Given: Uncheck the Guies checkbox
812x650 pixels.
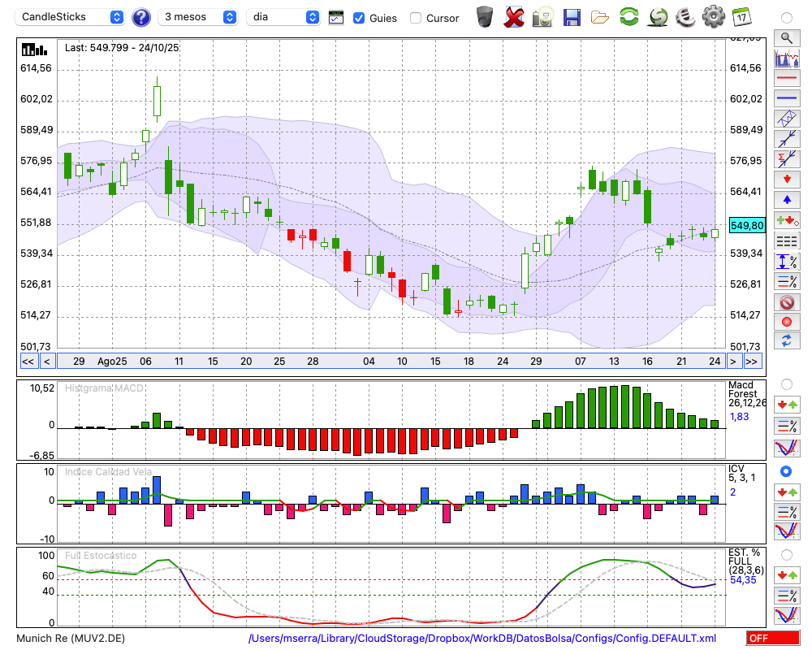Looking at the screenshot, I should (359, 18).
